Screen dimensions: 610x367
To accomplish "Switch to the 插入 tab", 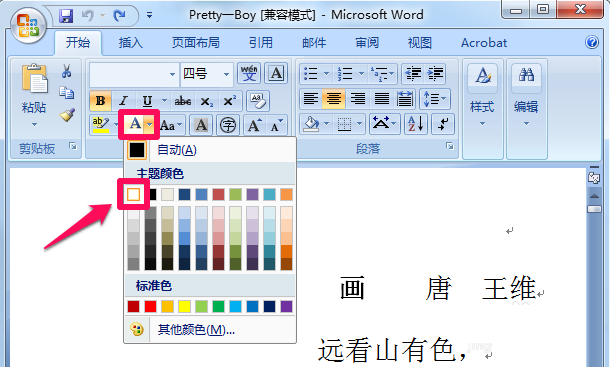I will click(131, 42).
